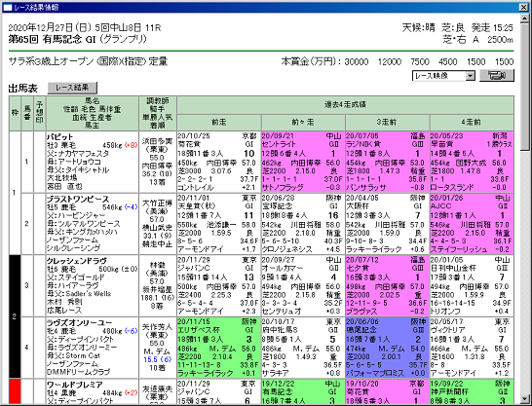The height and width of the screenshot is (406, 532).
Task: Click trainer name 友道康夫
Action: point(158,389)
